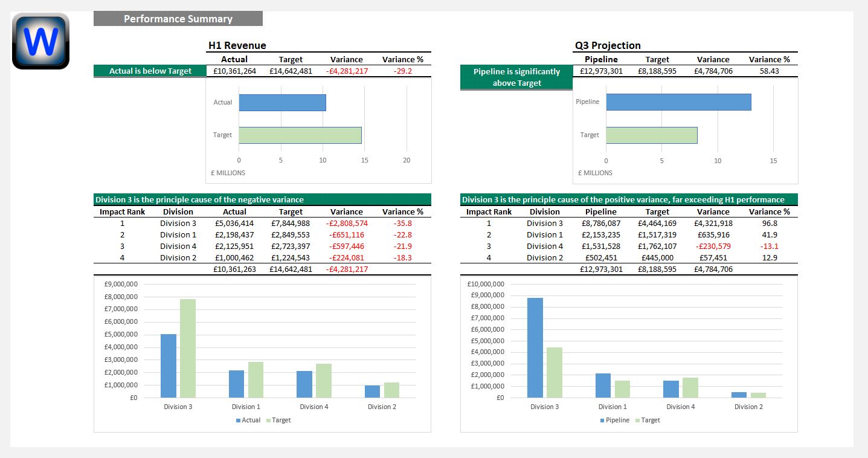Select the -29.2 Variance % cell

402,71
